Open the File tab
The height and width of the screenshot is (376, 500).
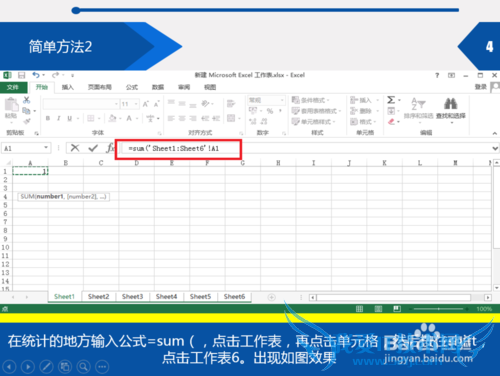(x=13, y=87)
